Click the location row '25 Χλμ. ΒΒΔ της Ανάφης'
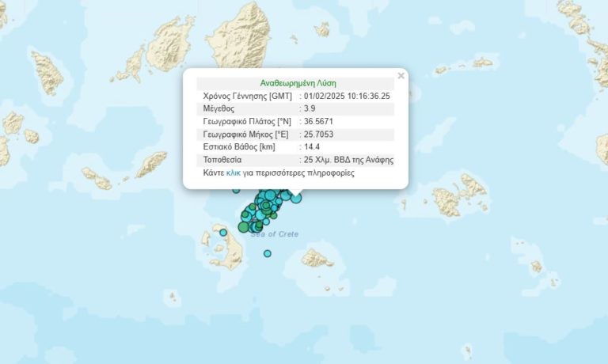 point(295,160)
